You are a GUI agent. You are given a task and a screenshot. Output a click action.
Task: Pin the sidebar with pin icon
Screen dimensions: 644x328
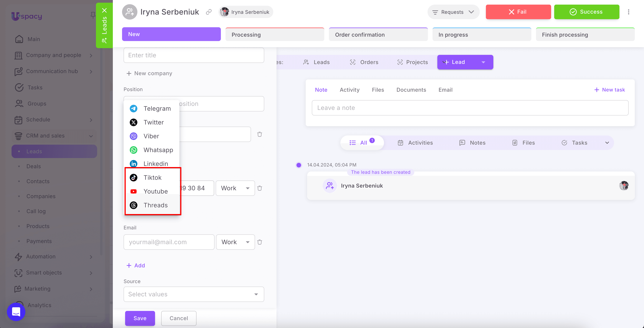[93, 16]
